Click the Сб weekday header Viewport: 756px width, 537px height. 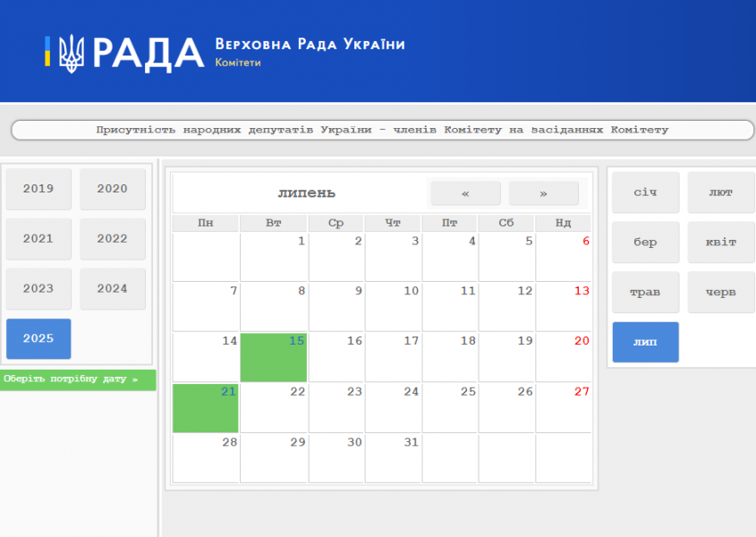[x=506, y=223]
